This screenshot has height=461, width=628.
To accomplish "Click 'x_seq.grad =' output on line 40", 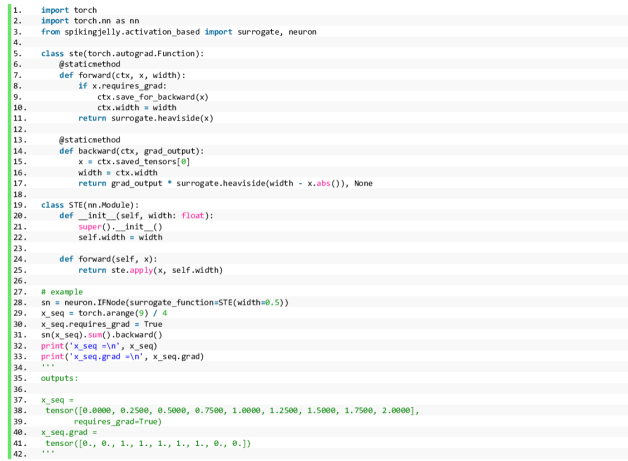I will 69,433.
